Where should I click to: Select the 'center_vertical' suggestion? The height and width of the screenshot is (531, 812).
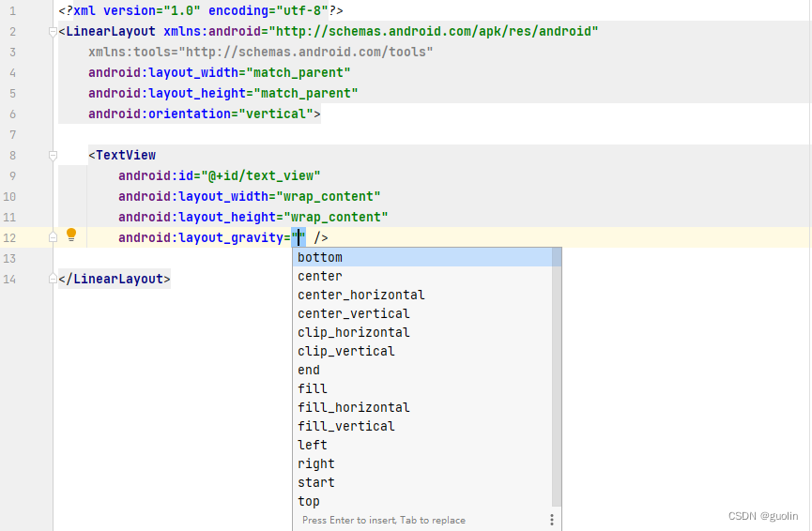click(x=353, y=313)
